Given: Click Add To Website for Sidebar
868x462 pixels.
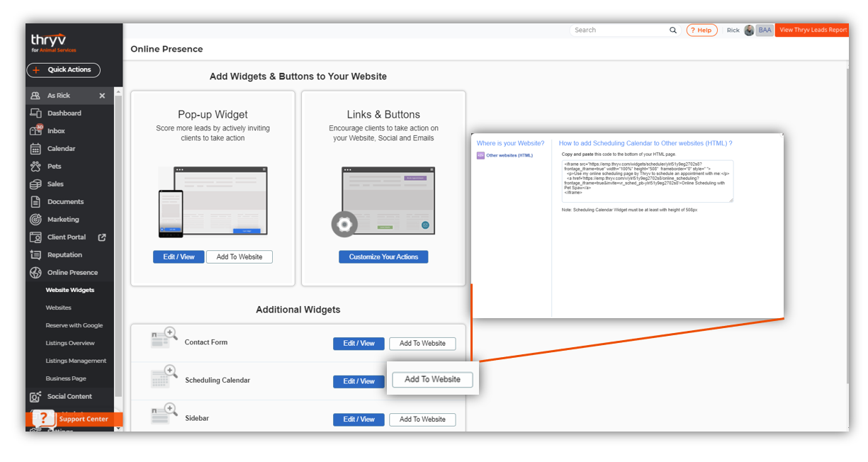Looking at the screenshot, I should click(x=422, y=419).
